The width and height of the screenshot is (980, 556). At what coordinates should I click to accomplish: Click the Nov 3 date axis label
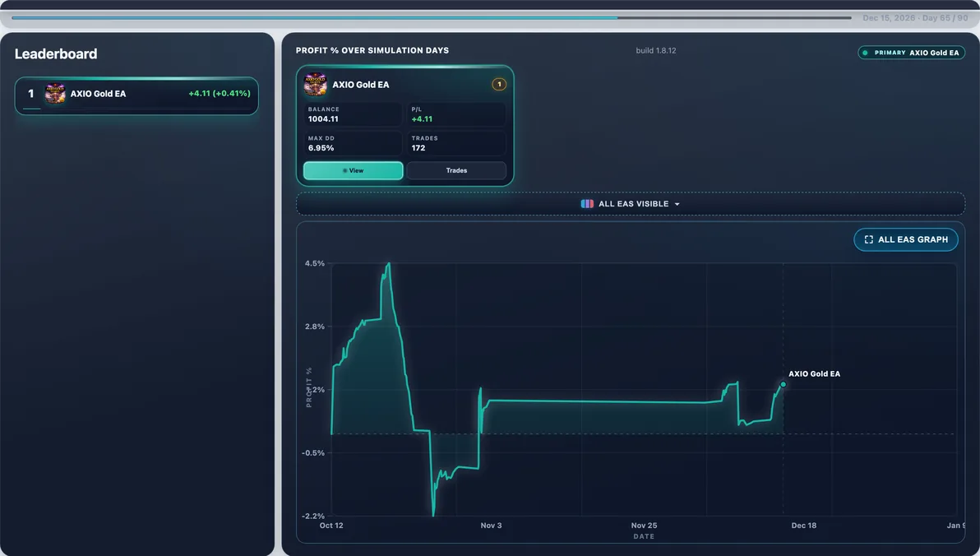492,526
